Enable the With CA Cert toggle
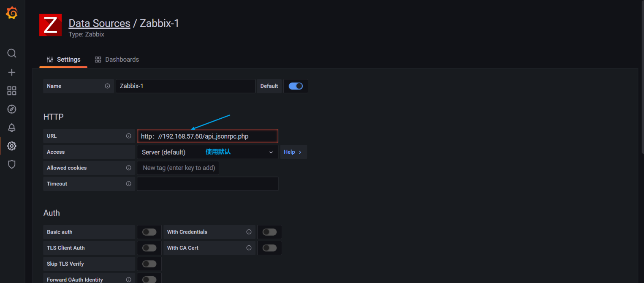 click(x=269, y=248)
